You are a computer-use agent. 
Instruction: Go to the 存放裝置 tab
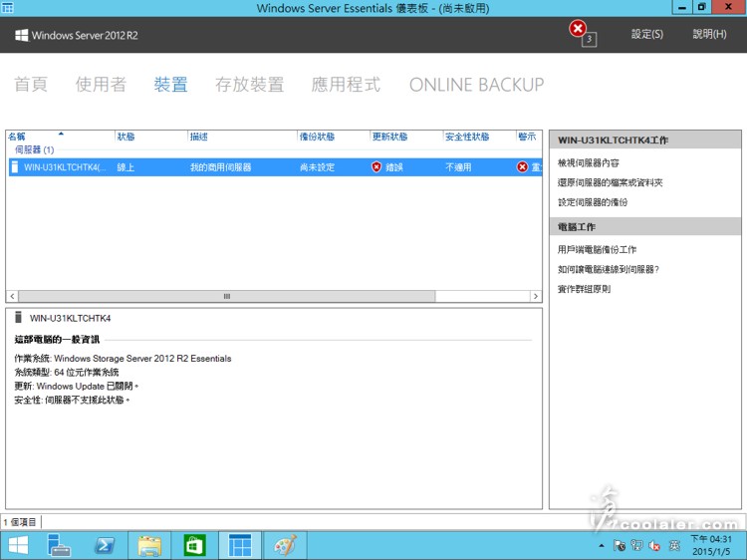tap(250, 85)
